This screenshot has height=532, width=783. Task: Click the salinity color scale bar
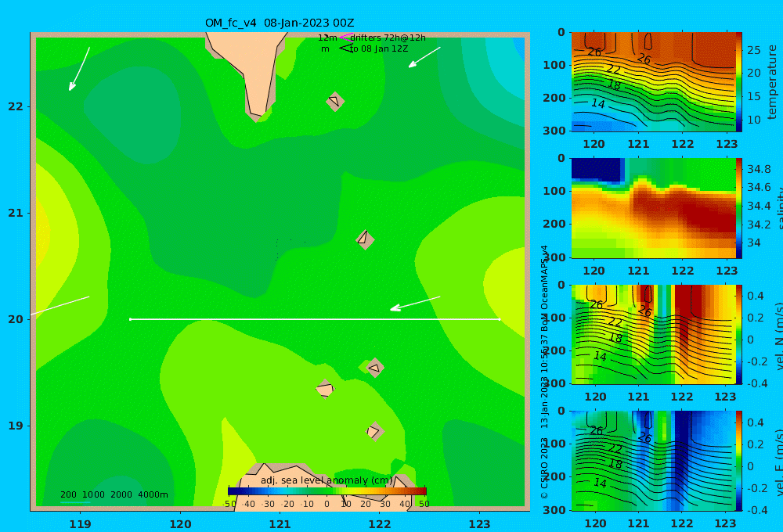739,208
